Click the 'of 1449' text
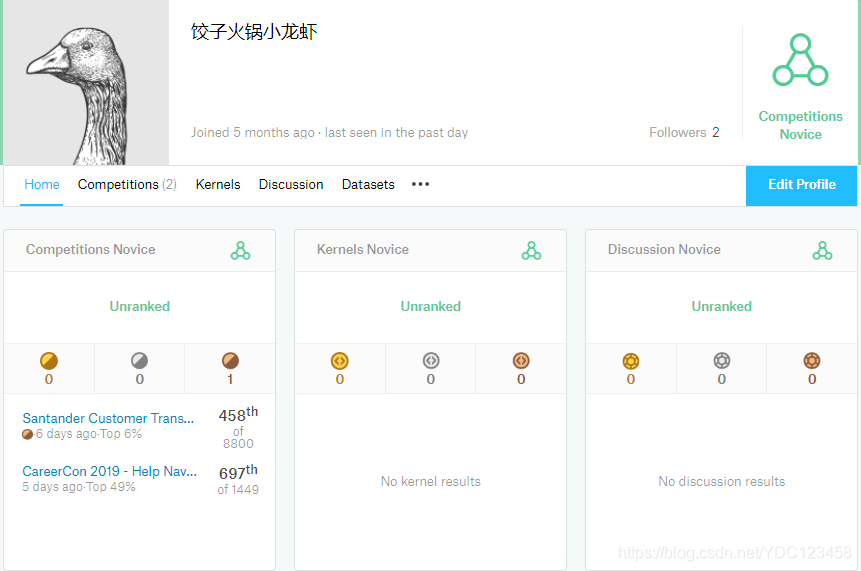The image size is (861, 571). 238,489
